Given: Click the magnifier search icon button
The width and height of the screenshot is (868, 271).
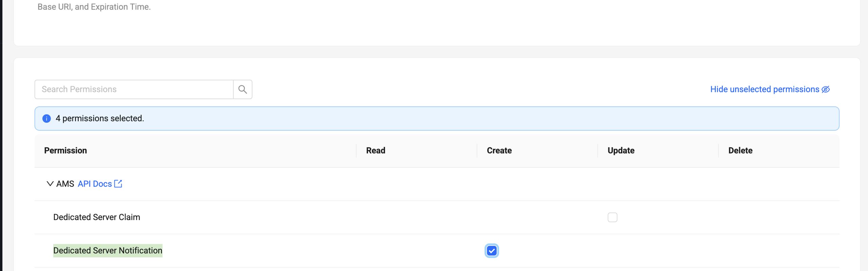Looking at the screenshot, I should 242,89.
